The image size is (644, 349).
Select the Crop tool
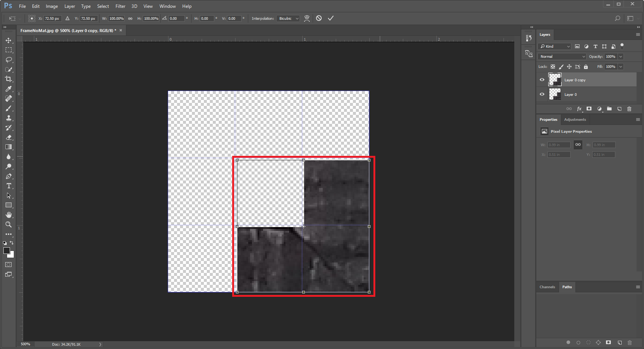[x=9, y=79]
